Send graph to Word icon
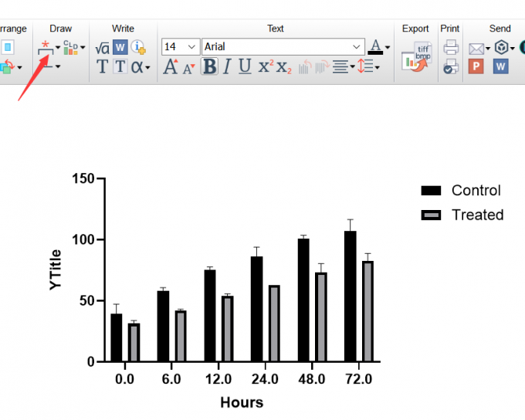 (x=500, y=66)
